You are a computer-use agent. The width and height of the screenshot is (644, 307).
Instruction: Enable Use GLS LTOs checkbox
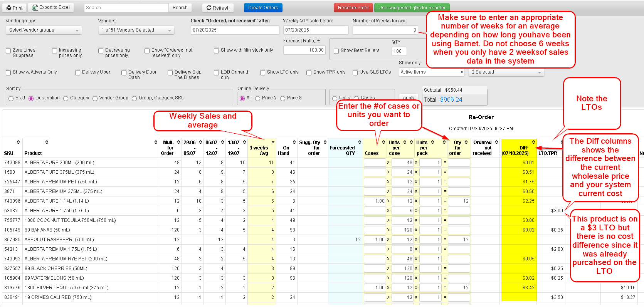pyautogui.click(x=355, y=72)
